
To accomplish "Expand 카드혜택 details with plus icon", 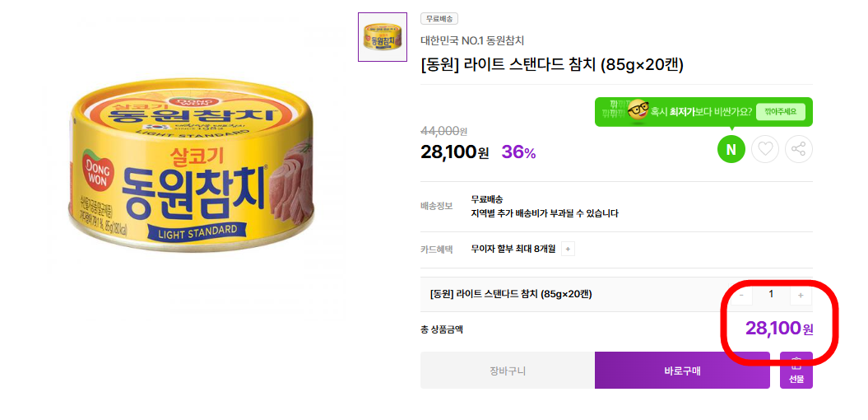I will pos(569,249).
